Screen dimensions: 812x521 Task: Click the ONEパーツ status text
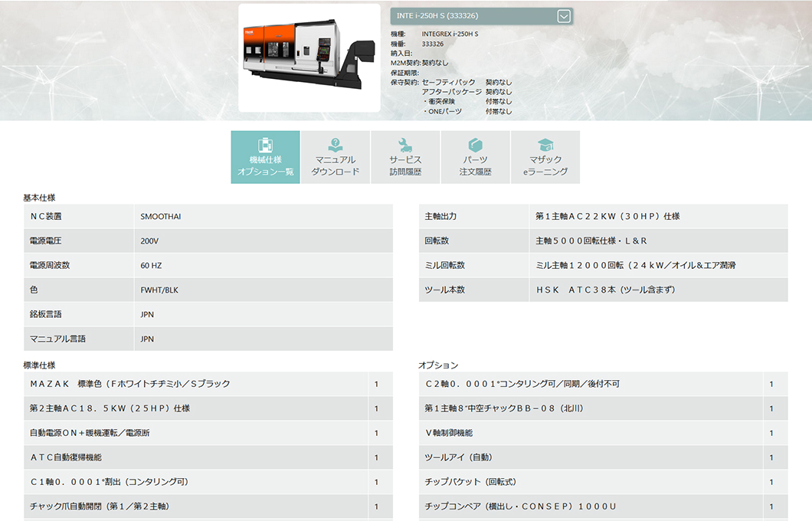pos(468,111)
